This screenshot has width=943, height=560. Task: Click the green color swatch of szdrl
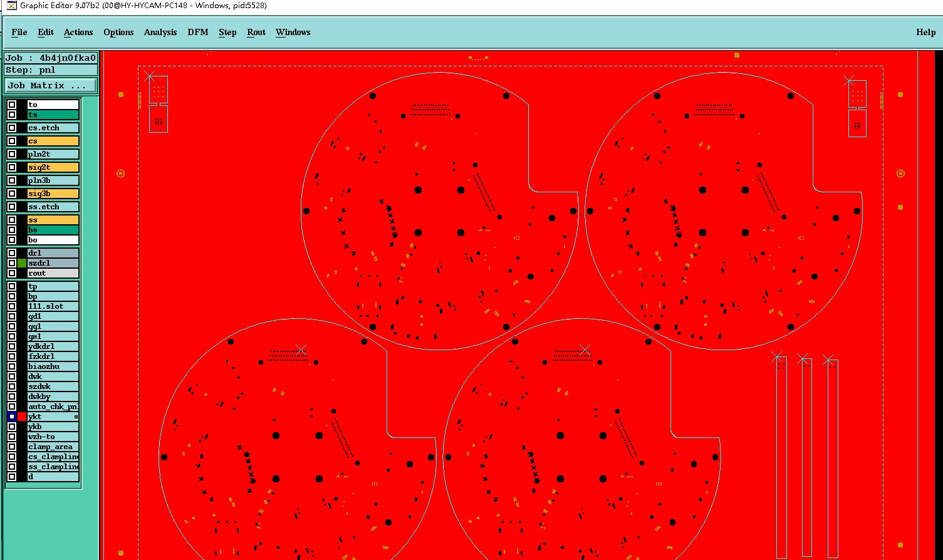click(x=22, y=263)
